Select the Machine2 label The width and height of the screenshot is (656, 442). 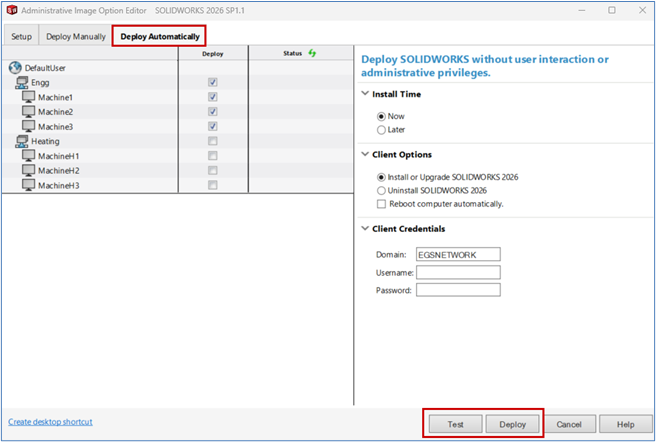click(x=55, y=112)
